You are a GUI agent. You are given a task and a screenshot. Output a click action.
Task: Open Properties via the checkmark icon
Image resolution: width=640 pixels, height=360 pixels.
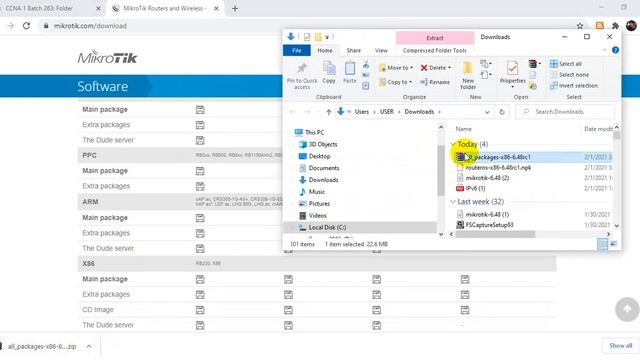(512, 68)
